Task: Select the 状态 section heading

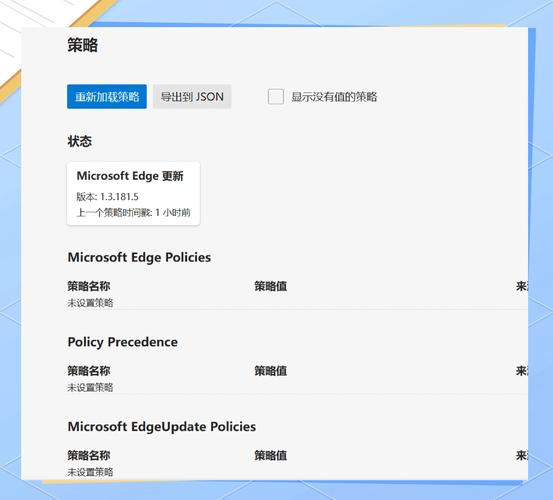Action: [x=80, y=141]
